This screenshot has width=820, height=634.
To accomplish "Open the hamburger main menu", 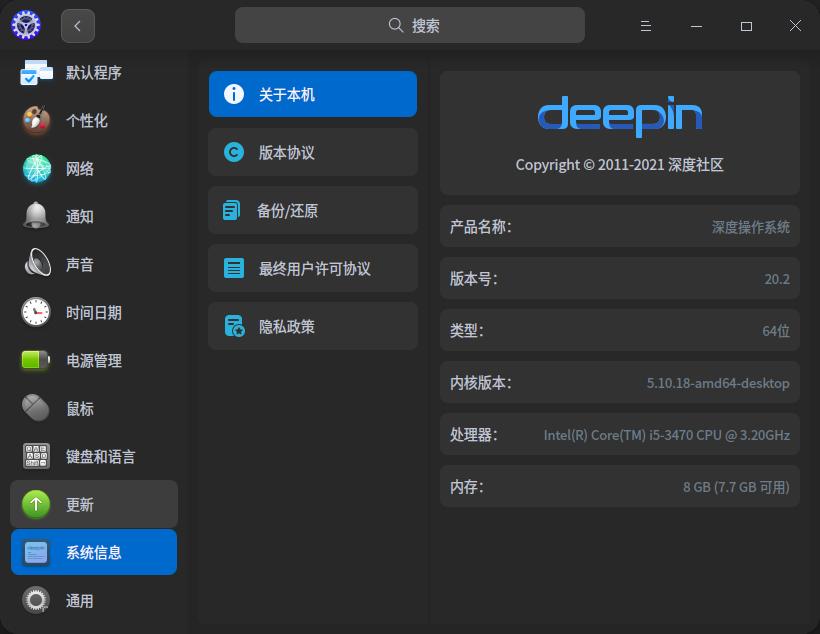I will click(646, 26).
